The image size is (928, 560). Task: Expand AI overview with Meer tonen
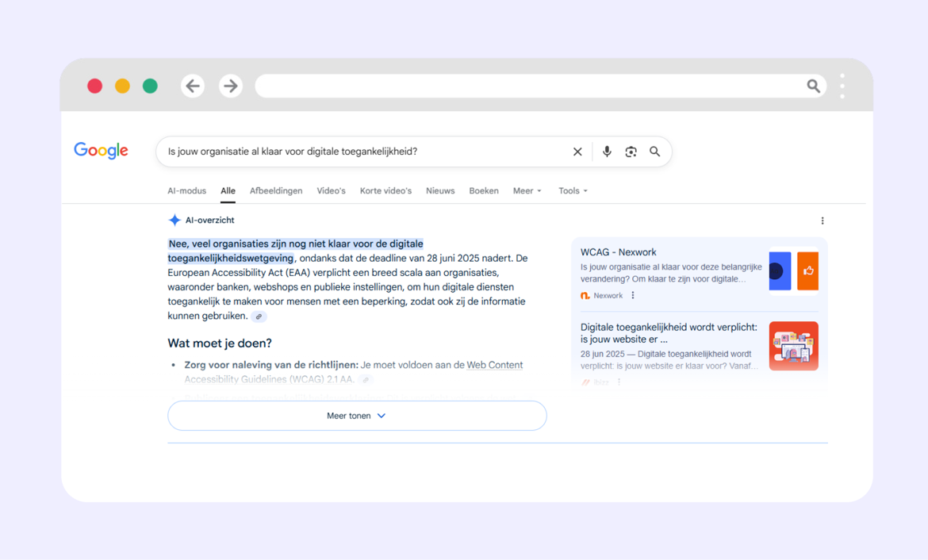coord(357,416)
